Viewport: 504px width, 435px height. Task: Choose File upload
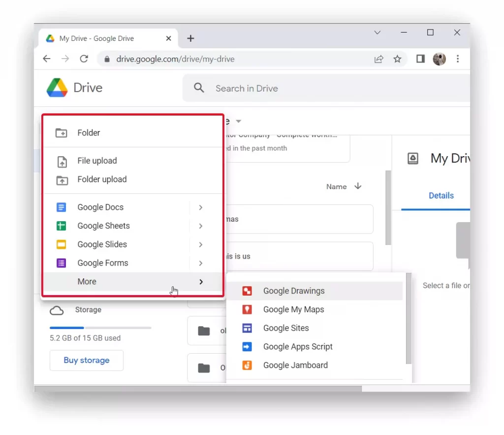133,161
